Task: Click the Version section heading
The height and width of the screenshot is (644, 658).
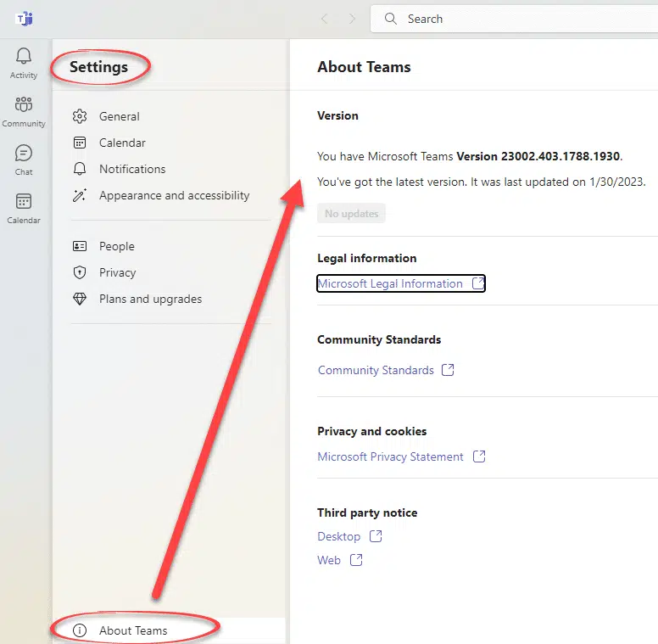Action: tap(337, 115)
